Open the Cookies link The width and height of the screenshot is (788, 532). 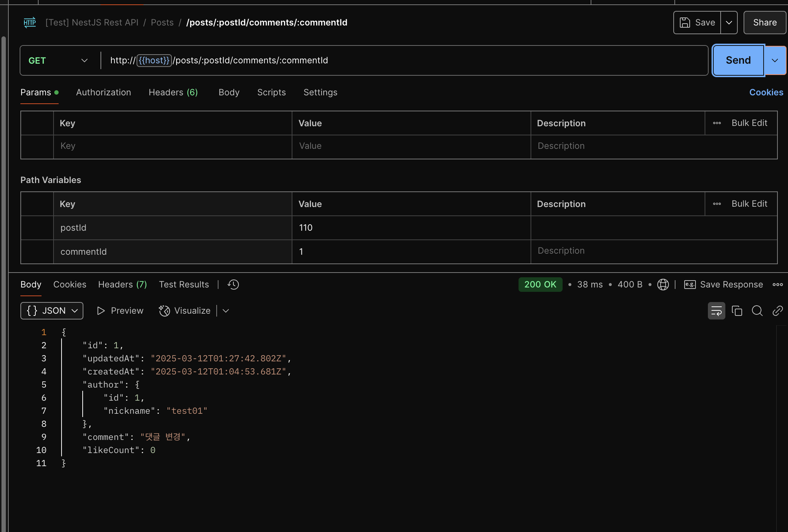766,92
